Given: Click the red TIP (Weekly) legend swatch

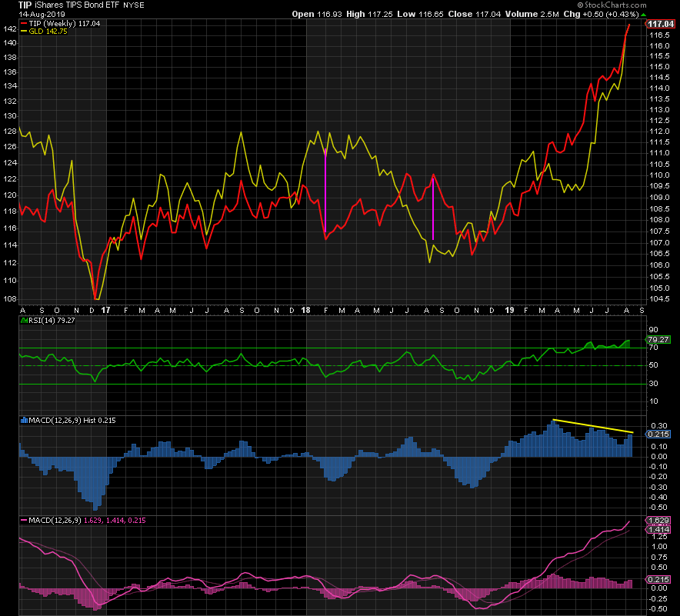Looking at the screenshot, I should (x=25, y=24).
